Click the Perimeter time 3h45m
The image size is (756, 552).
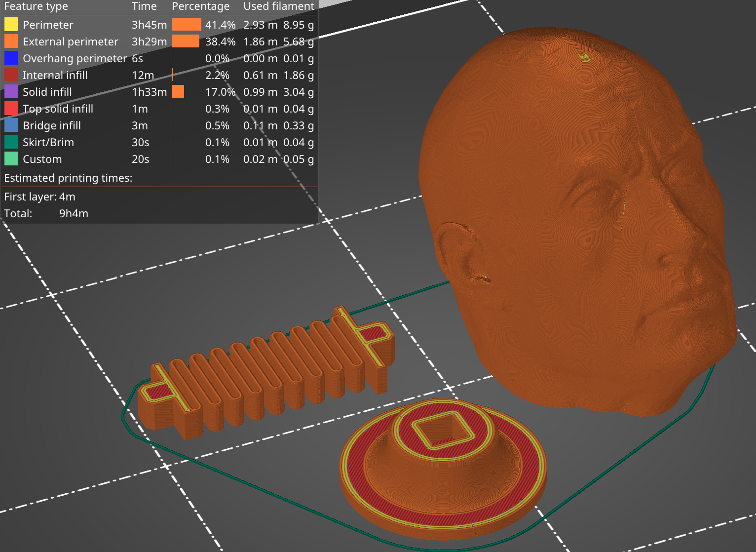tap(149, 25)
